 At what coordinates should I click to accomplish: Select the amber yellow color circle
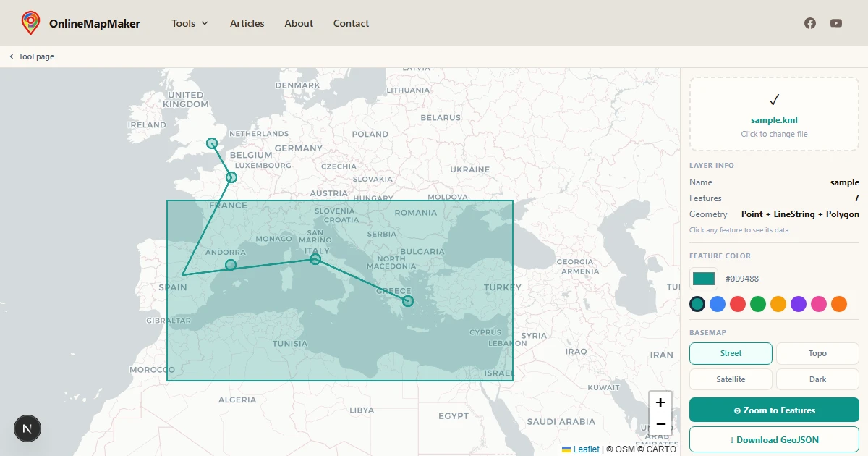[778, 304]
